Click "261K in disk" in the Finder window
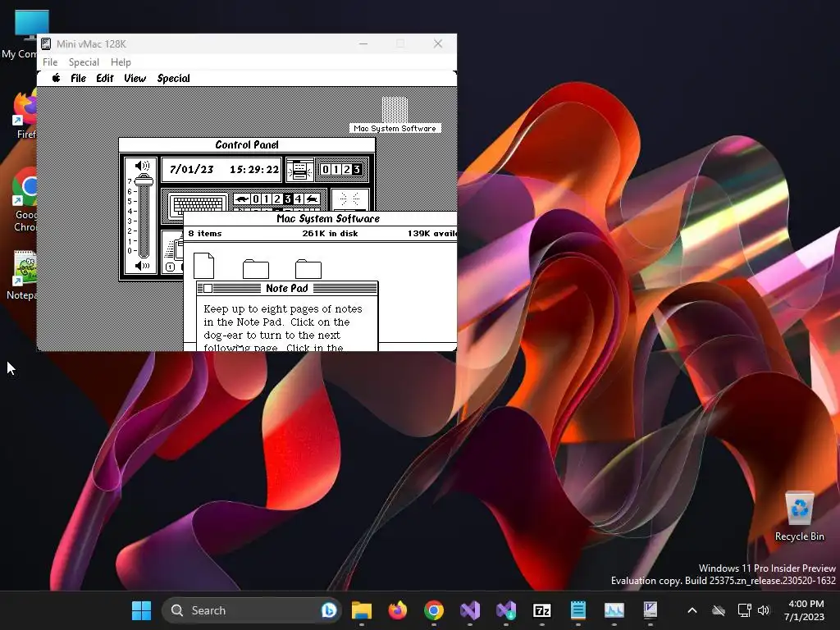Screen dimensions: 840x630 click(330, 234)
